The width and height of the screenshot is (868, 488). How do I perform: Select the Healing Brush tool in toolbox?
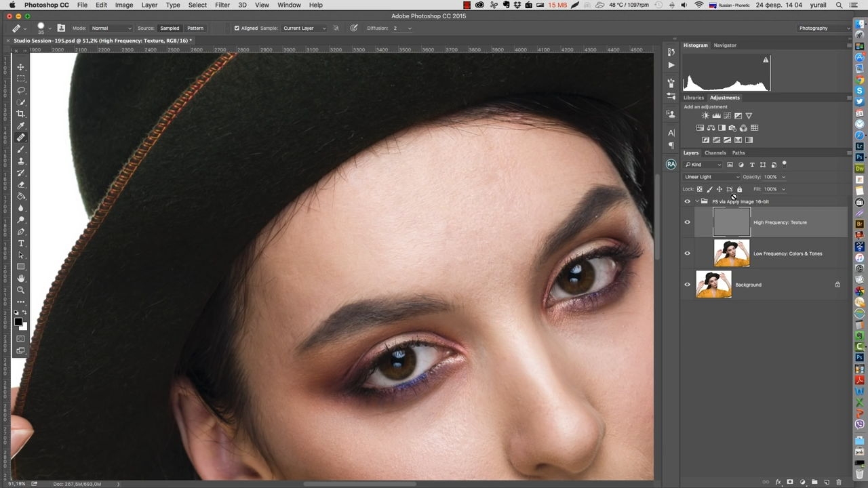(21, 138)
